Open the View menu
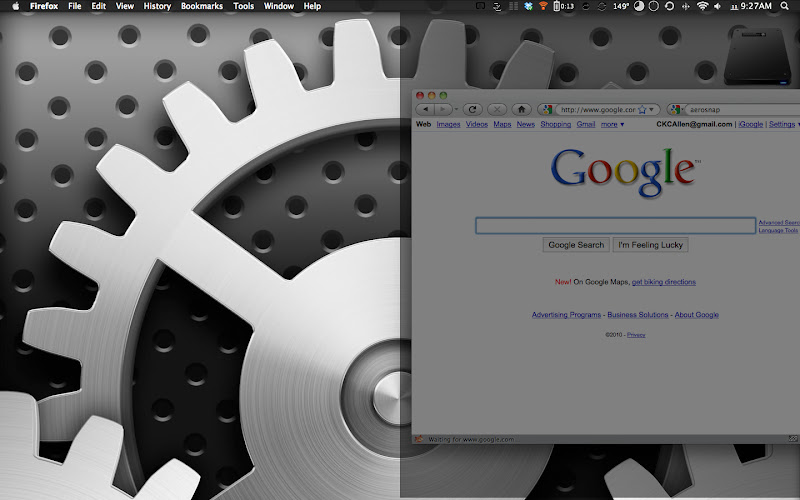 (124, 6)
